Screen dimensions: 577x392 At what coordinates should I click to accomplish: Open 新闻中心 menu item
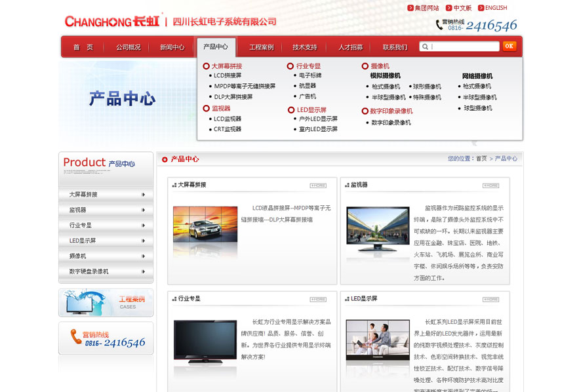coord(172,47)
